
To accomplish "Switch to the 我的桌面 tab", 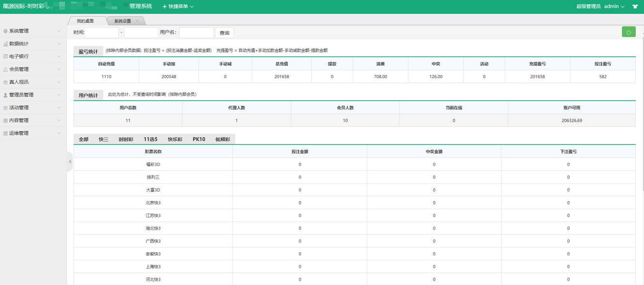I will [85, 21].
